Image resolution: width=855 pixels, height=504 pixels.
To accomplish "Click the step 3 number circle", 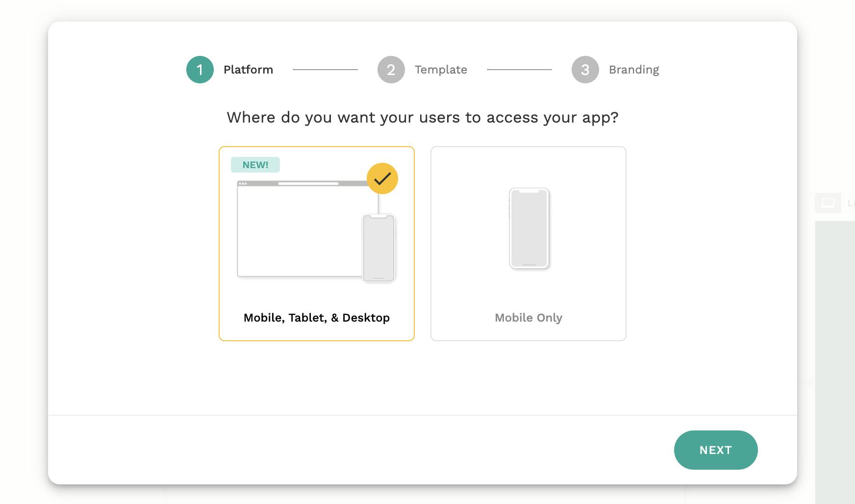I will 585,70.
